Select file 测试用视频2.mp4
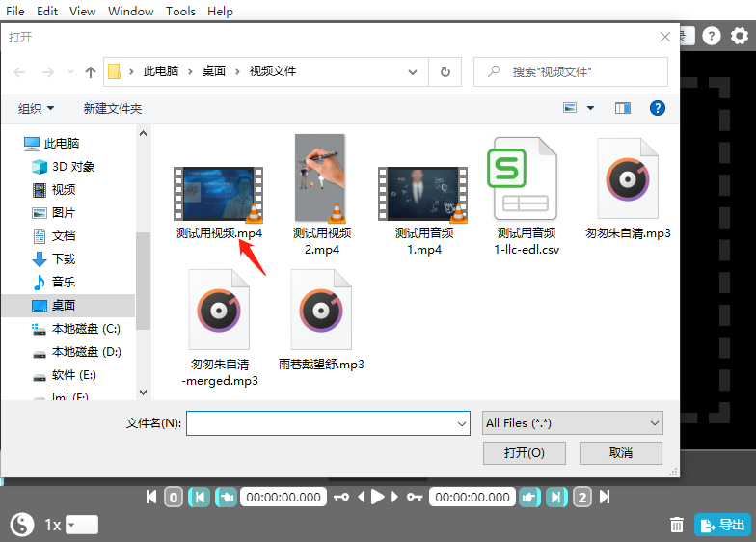The width and height of the screenshot is (756, 542). (322, 195)
